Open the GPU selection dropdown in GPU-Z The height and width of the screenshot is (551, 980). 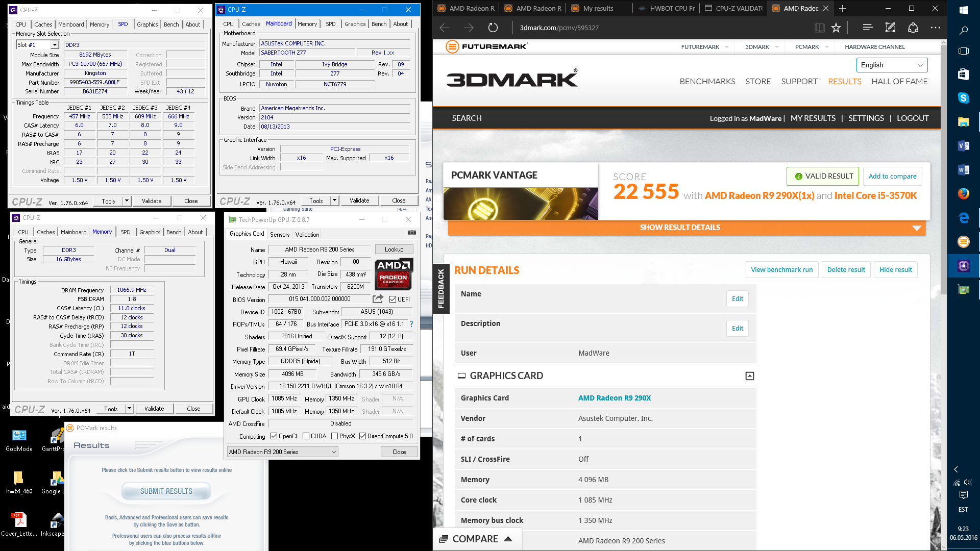tap(282, 452)
